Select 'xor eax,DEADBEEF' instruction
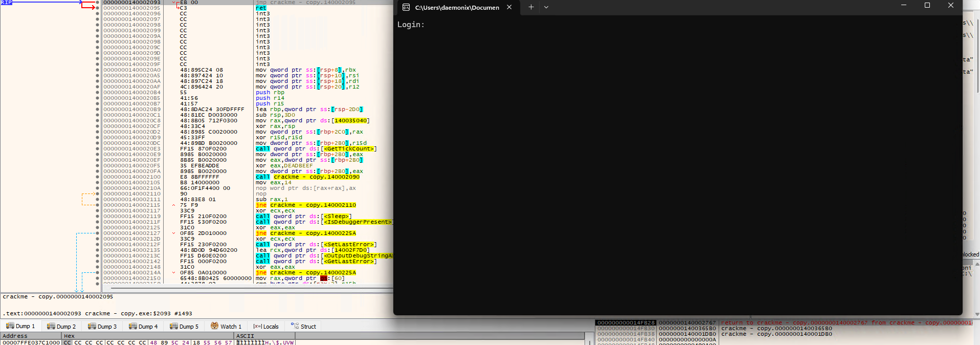This screenshot has height=345, width=980. point(284,166)
